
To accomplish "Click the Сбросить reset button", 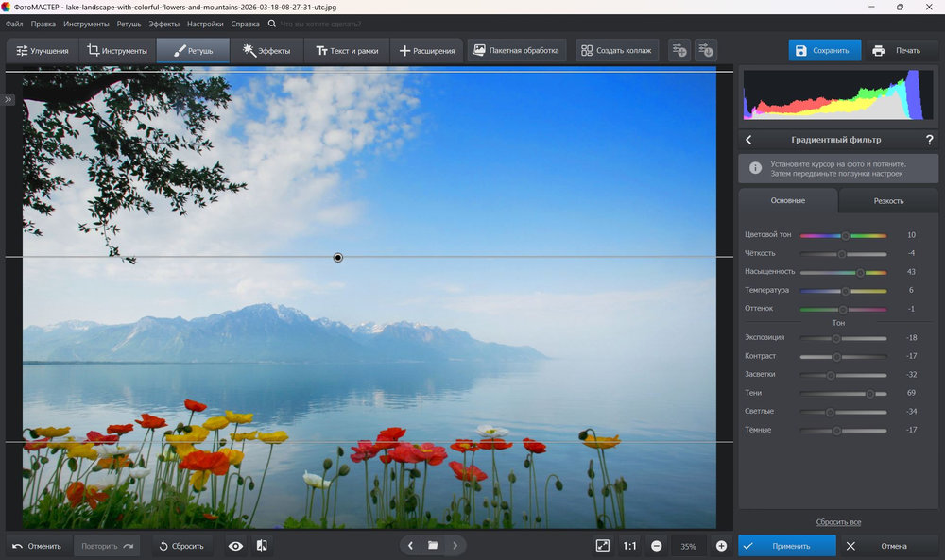I will (x=181, y=546).
